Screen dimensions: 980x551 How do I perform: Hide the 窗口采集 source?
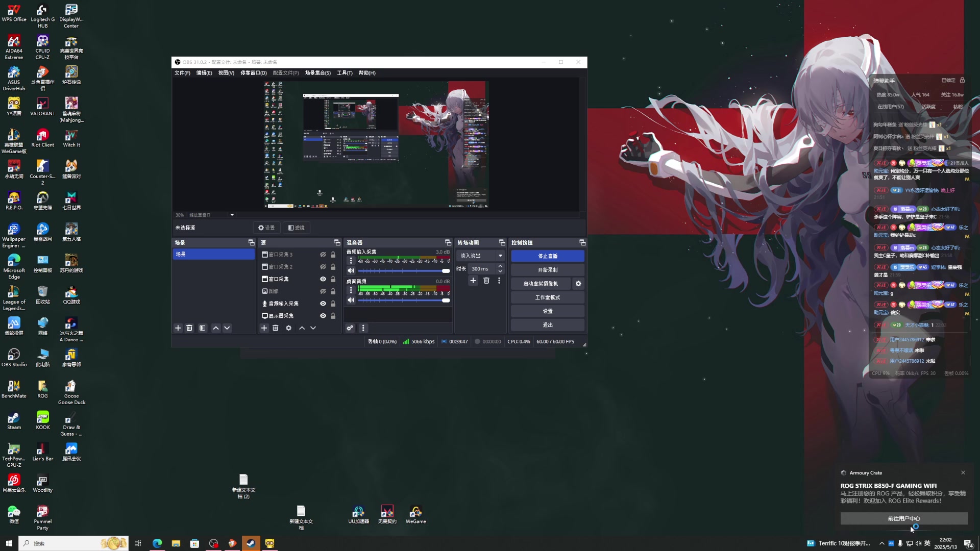pyautogui.click(x=323, y=279)
